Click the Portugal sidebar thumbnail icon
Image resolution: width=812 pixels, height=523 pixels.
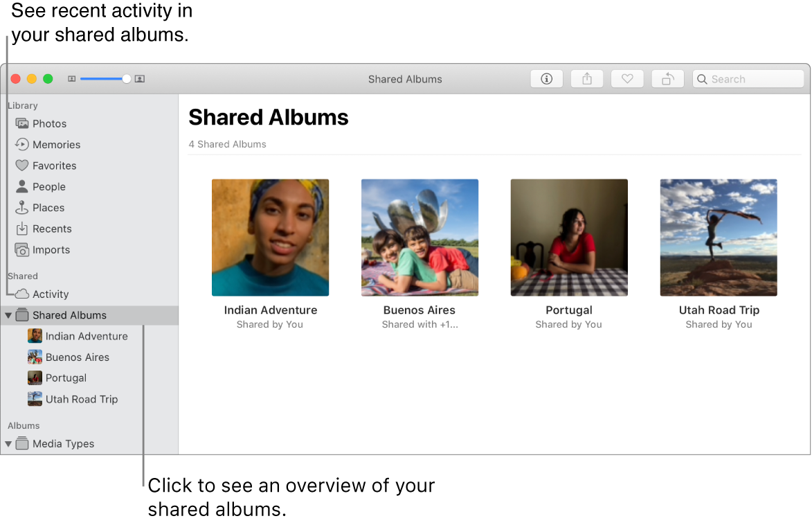tap(35, 378)
